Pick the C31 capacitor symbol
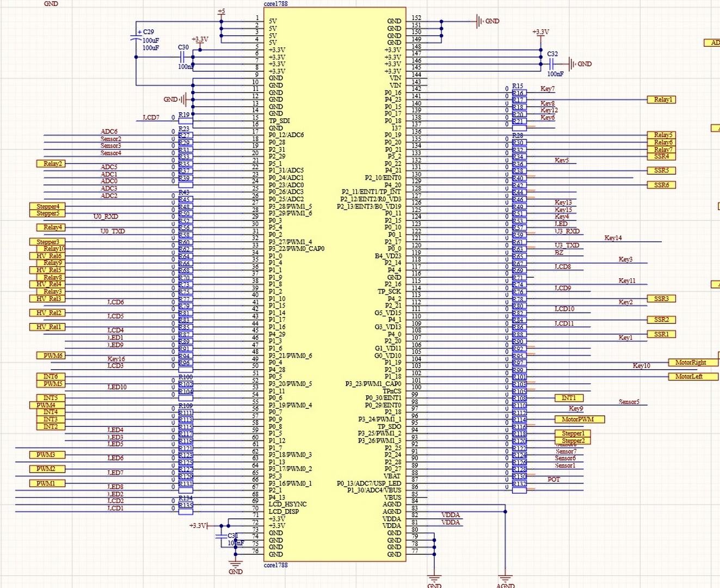Viewport: 720px width, 588px height. (221, 536)
